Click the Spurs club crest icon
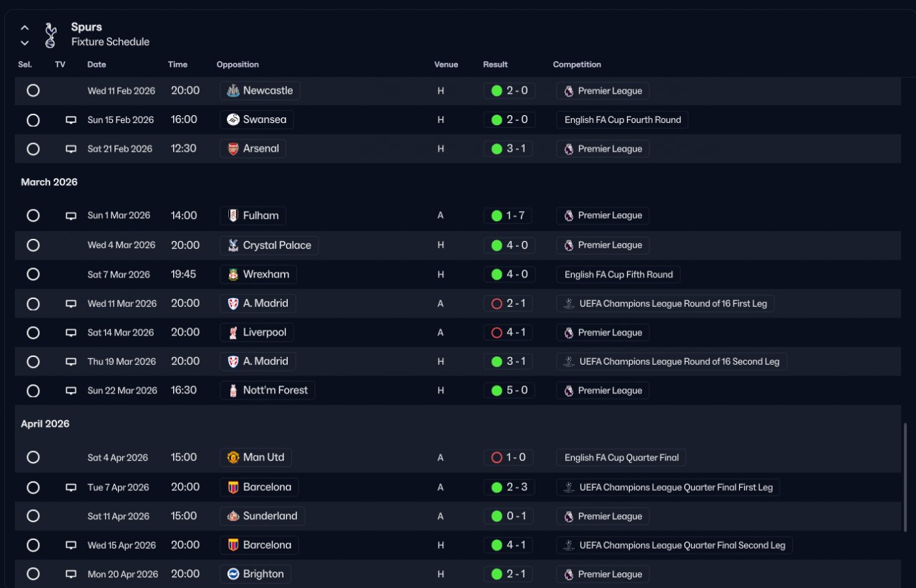The height and width of the screenshot is (588, 916). click(50, 35)
